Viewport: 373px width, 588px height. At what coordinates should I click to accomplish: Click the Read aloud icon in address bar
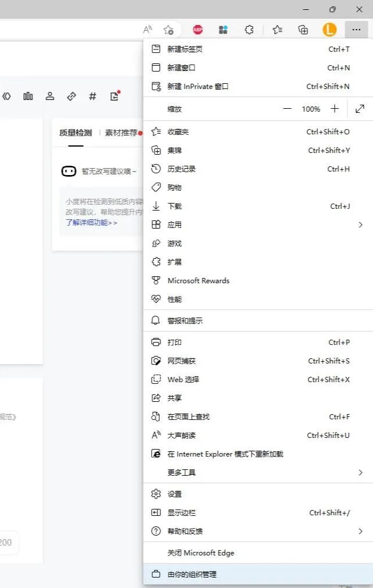click(148, 29)
